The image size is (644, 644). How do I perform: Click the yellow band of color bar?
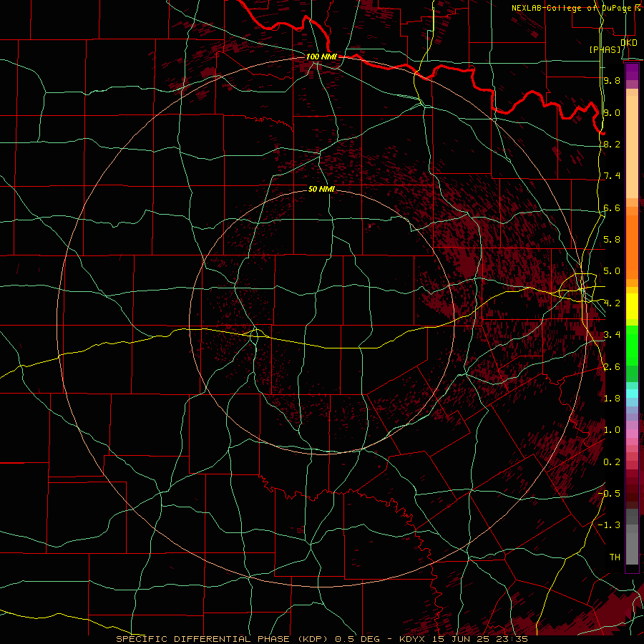pos(632,306)
